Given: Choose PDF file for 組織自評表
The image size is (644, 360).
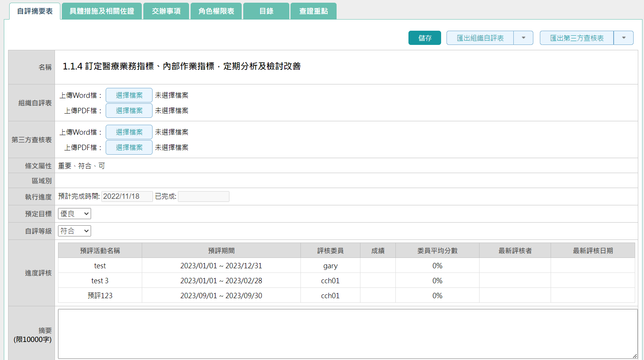Looking at the screenshot, I should (x=129, y=111).
